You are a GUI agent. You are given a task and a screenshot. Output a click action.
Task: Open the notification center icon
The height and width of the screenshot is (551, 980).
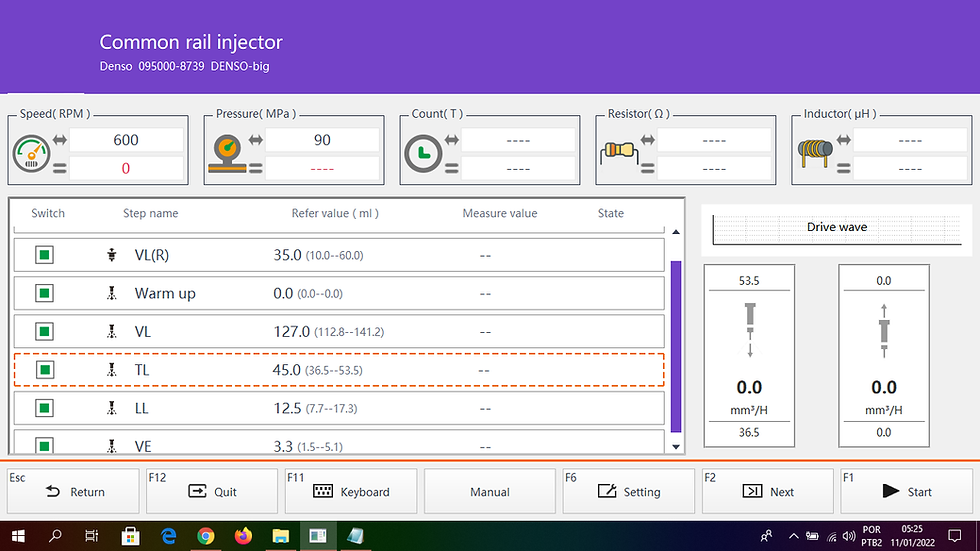point(954,536)
